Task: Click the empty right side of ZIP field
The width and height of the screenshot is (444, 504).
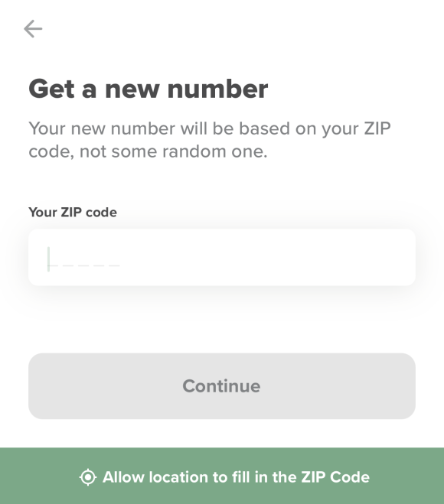Action: (267, 257)
